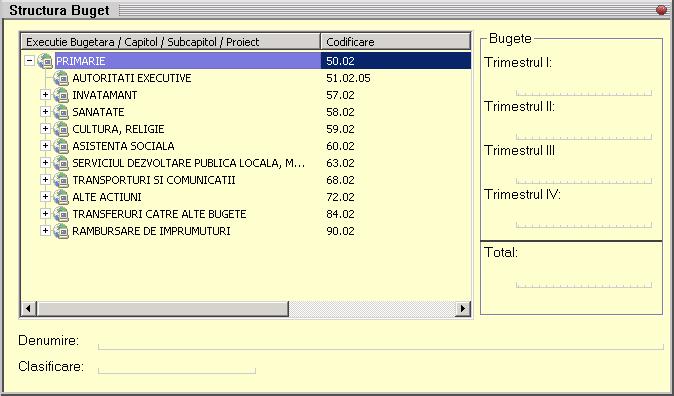
Task: Click code 58.02 cell
Action: pos(340,112)
